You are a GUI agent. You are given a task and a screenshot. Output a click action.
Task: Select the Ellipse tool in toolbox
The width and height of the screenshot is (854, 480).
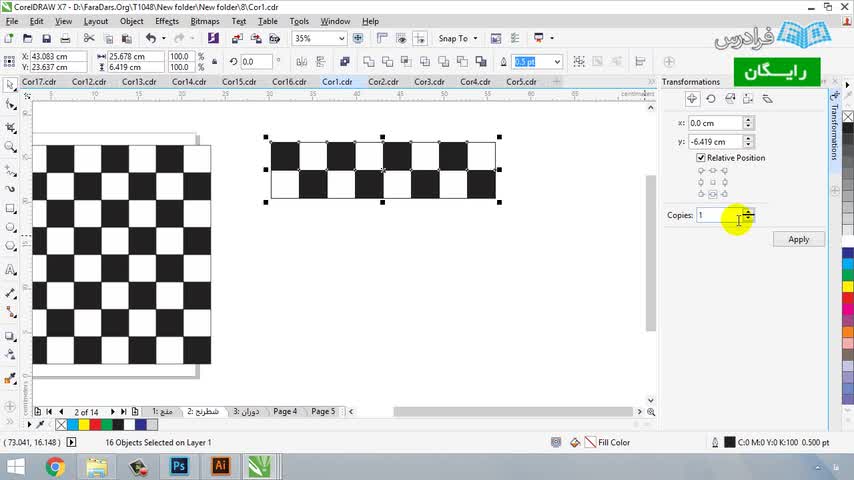click(10, 227)
